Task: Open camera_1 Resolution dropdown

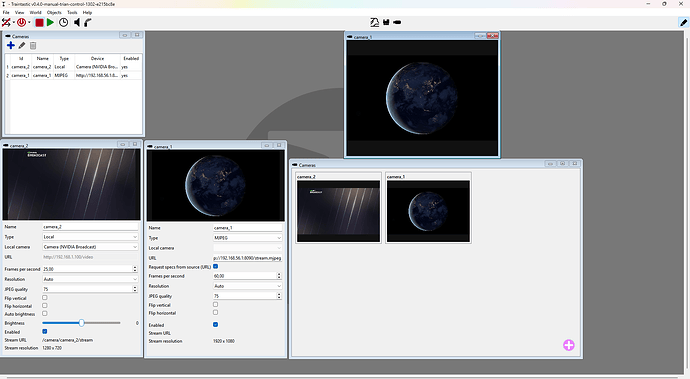Action: tap(247, 286)
